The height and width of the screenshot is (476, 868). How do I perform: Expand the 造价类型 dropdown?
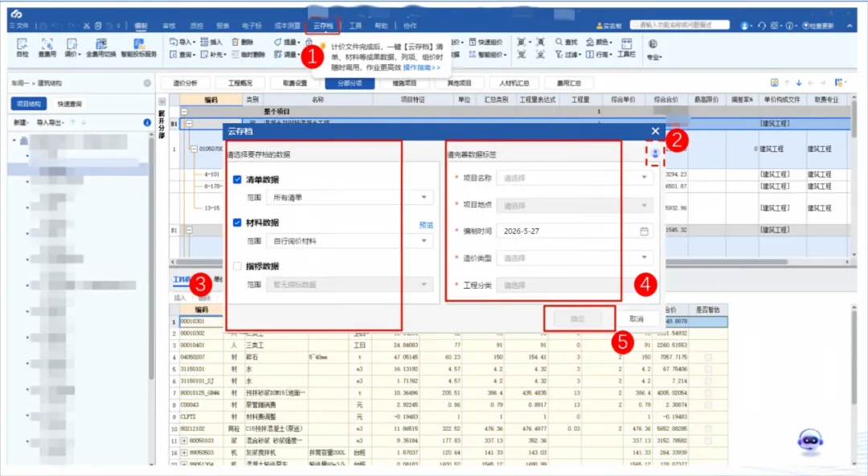click(575, 257)
